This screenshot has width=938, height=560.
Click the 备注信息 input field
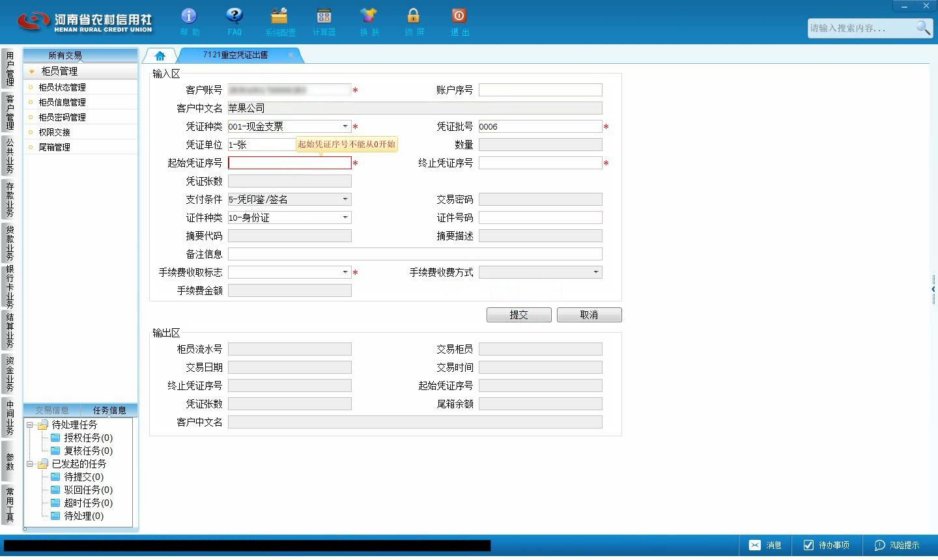tap(415, 254)
